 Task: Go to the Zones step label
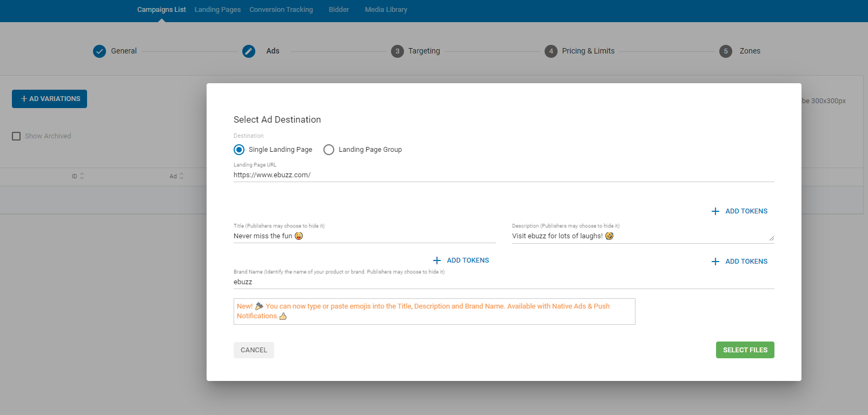(x=750, y=51)
